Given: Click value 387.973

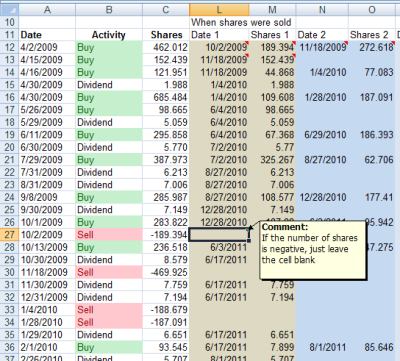Looking at the screenshot, I should click(166, 160).
